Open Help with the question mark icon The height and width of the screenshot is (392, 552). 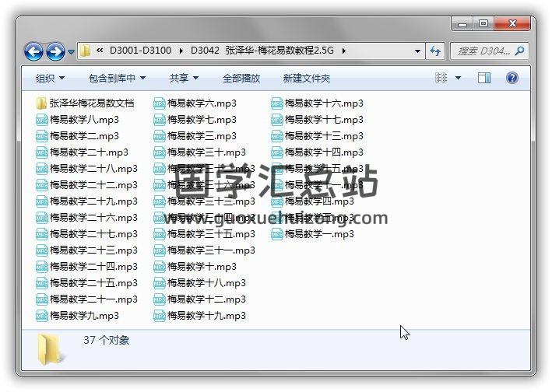pyautogui.click(x=512, y=78)
